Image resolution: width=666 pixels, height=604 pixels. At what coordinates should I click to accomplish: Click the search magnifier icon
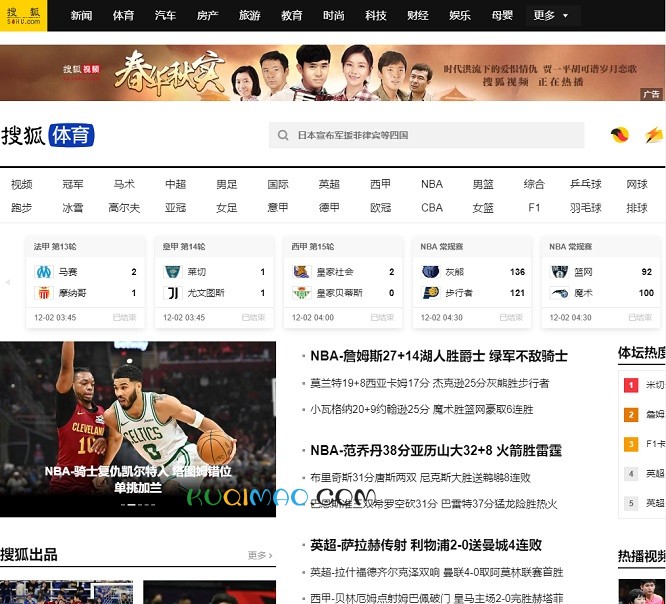tap(283, 135)
